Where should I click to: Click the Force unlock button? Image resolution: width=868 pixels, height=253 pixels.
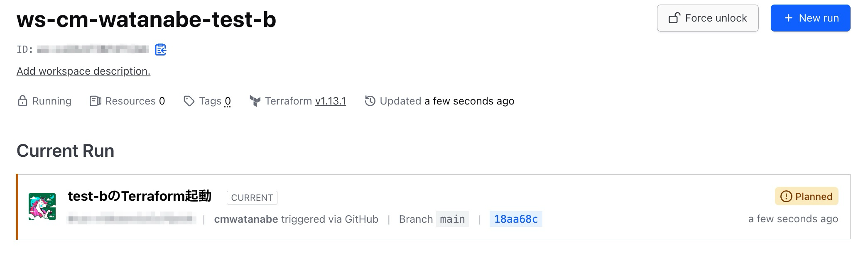(708, 18)
